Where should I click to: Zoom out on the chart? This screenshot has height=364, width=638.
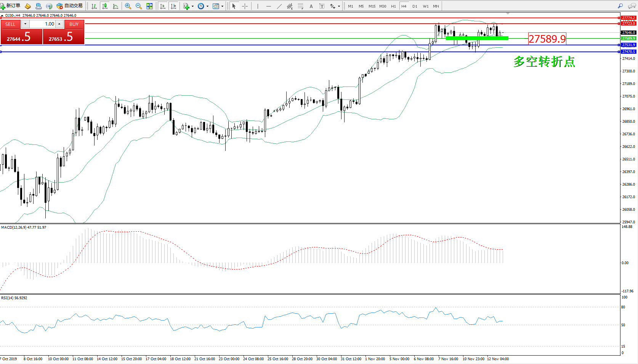139,6
